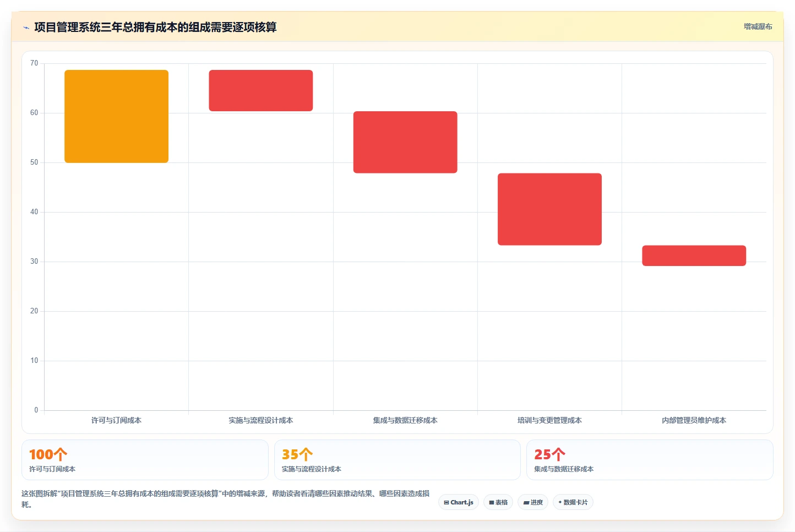Click the y-axis value 60
The width and height of the screenshot is (795, 532).
point(34,113)
